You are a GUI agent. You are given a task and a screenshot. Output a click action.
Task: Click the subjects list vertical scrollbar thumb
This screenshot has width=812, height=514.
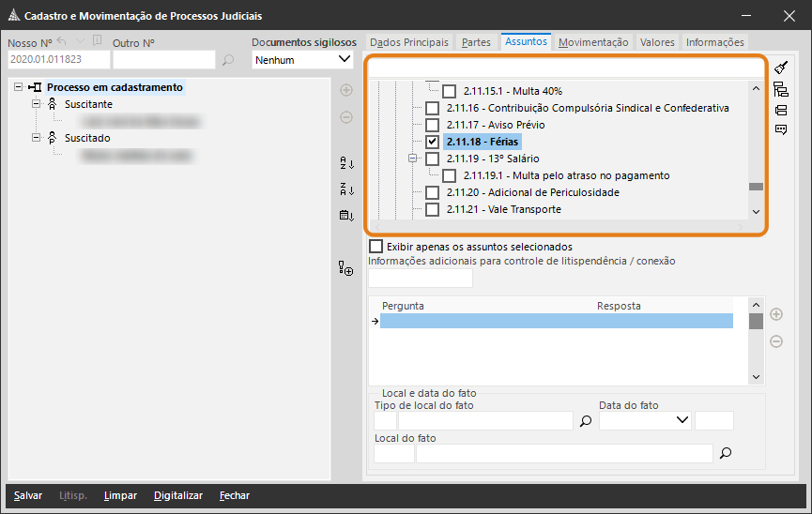pos(756,187)
